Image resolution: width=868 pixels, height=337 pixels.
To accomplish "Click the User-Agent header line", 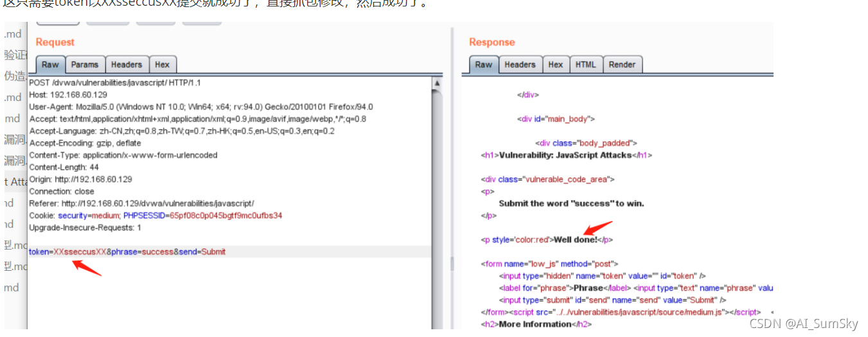I will (201, 107).
